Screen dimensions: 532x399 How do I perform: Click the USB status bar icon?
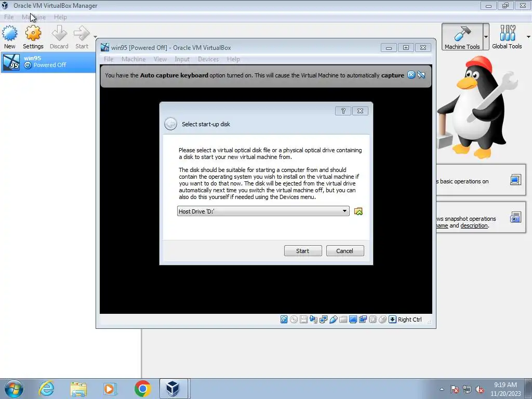coord(333,320)
